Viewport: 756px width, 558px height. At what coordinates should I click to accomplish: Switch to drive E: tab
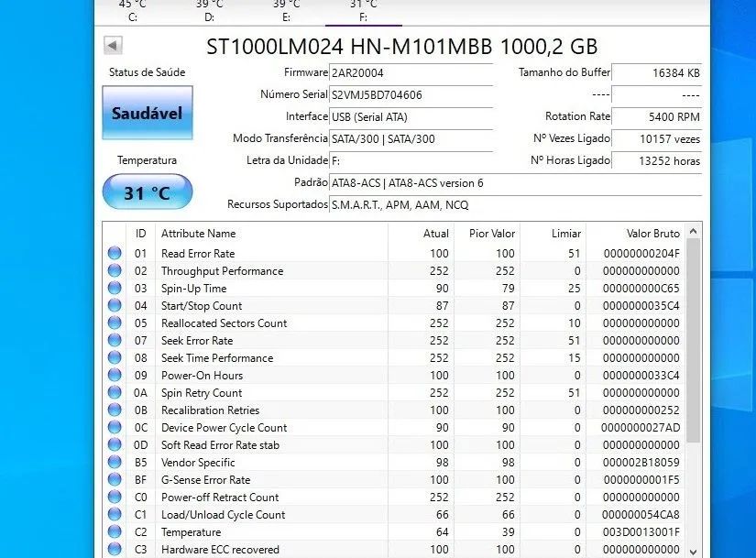[x=287, y=12]
